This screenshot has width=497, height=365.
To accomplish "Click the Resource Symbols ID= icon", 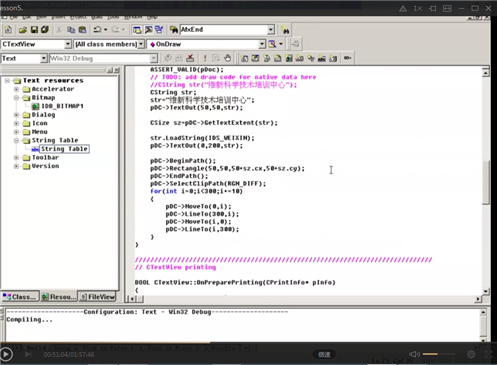I will coord(347,58).
